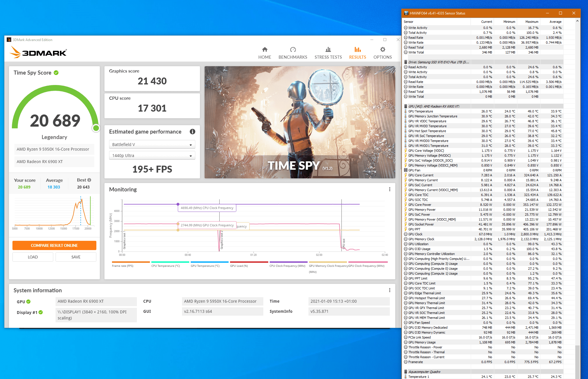Click the 3DMark logo
Viewport: 588px width, 379px height.
pyautogui.click(x=38, y=52)
